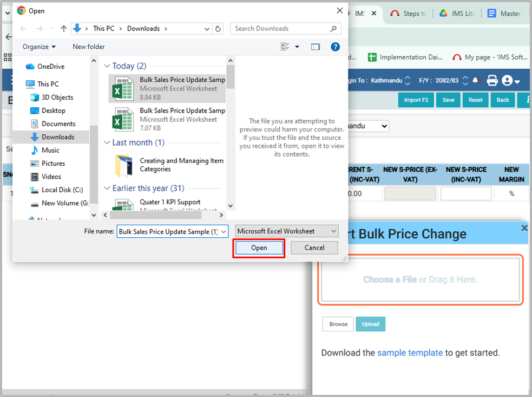Expand the file type Microsoft Excel Worksheet dropdown

(x=287, y=231)
